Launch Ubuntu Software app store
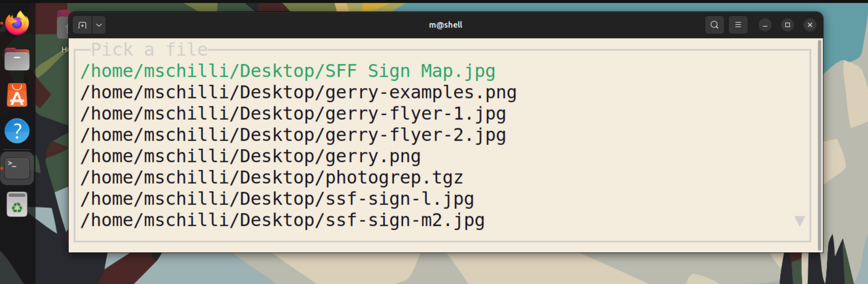 tap(17, 95)
